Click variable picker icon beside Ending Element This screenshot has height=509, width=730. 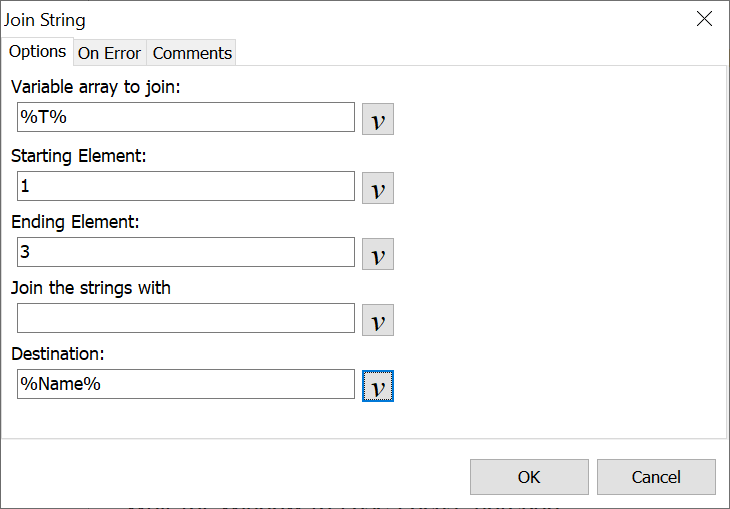378,254
